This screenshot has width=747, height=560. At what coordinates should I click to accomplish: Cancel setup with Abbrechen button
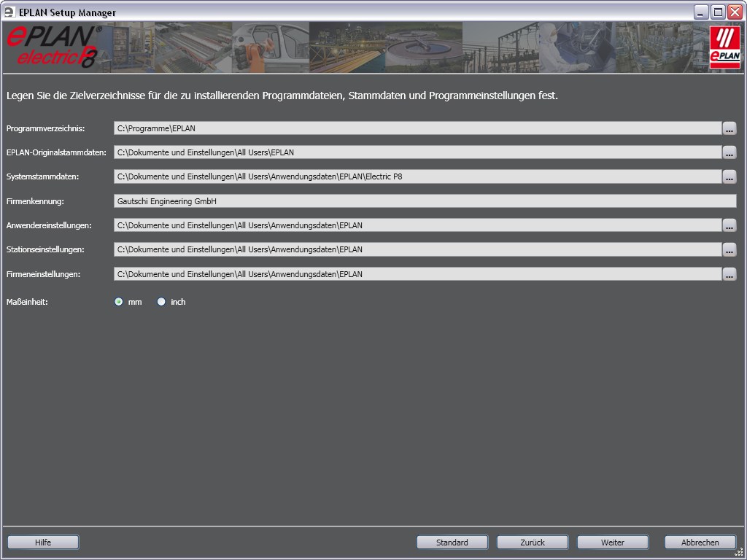point(700,542)
